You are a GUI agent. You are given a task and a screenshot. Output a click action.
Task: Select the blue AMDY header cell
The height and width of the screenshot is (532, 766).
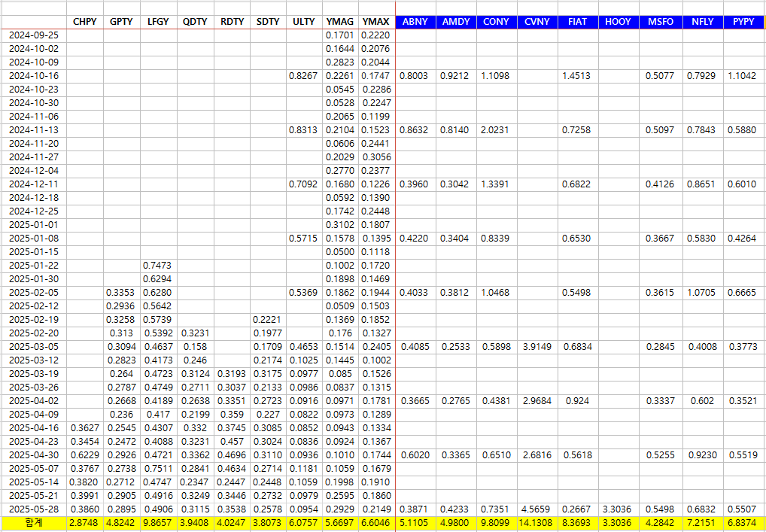(x=456, y=22)
